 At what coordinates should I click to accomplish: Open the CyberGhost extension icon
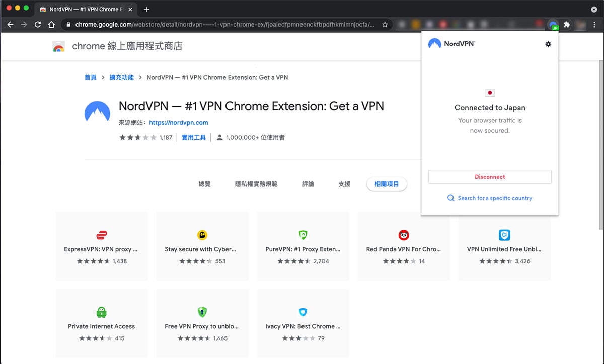(x=202, y=235)
